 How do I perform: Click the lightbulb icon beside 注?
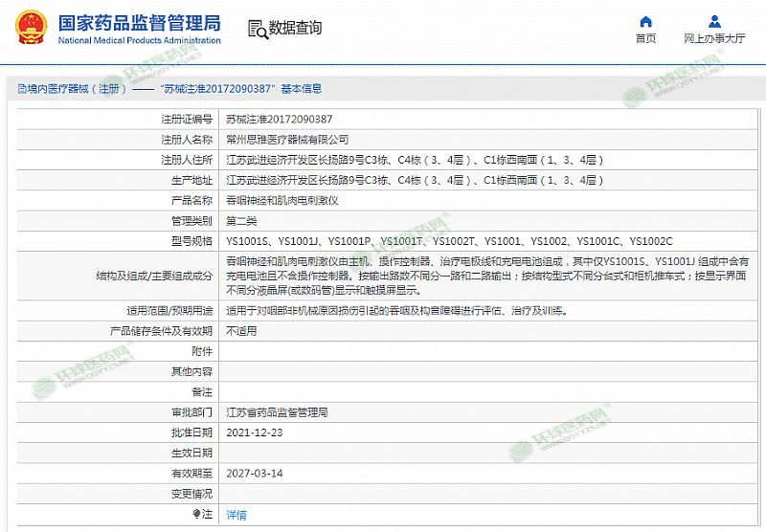198,514
